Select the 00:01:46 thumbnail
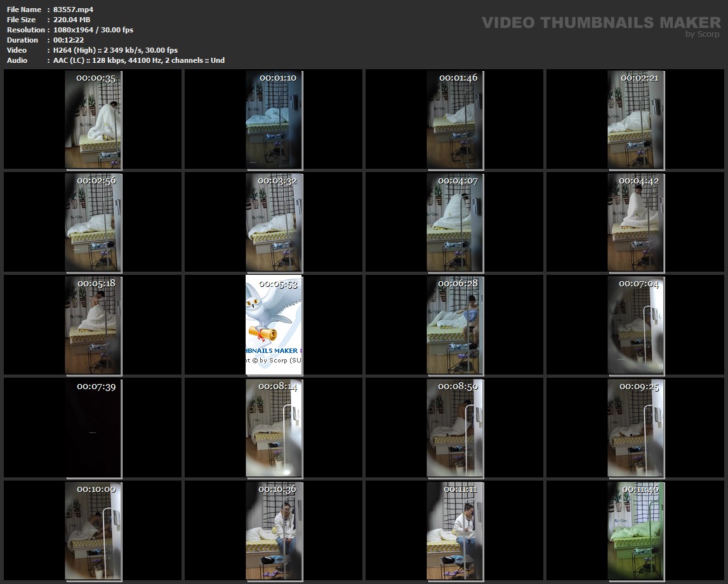 (x=454, y=119)
